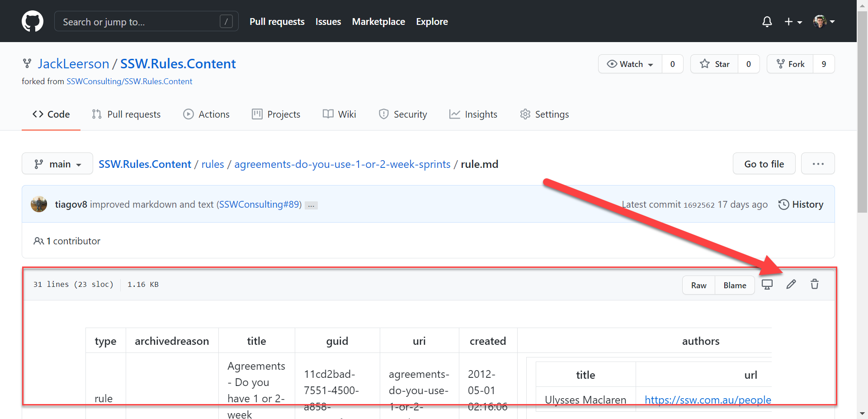The height and width of the screenshot is (419, 868).
Task: Switch to the Security tab
Action: (x=403, y=114)
